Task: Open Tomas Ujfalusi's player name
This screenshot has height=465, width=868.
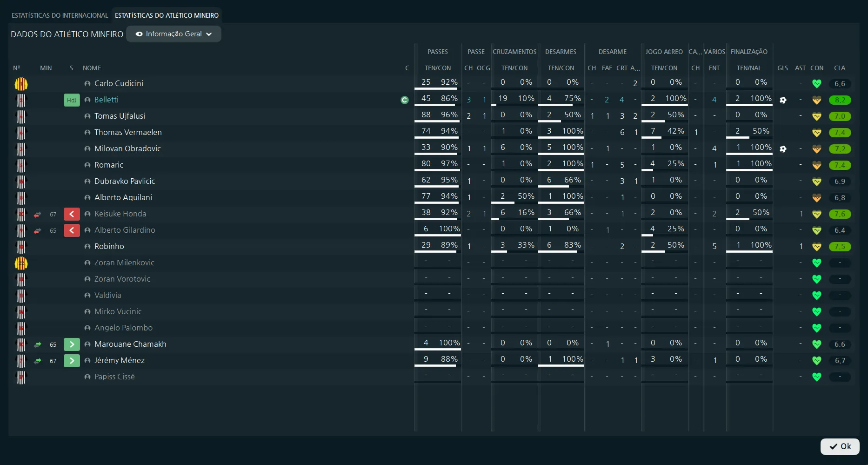Action: click(120, 116)
